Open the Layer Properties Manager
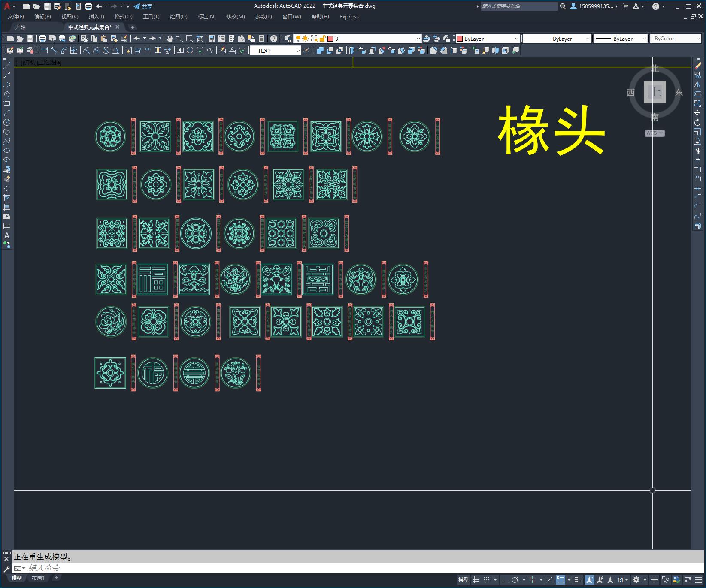Viewport: 706px width, 588px height. click(288, 39)
